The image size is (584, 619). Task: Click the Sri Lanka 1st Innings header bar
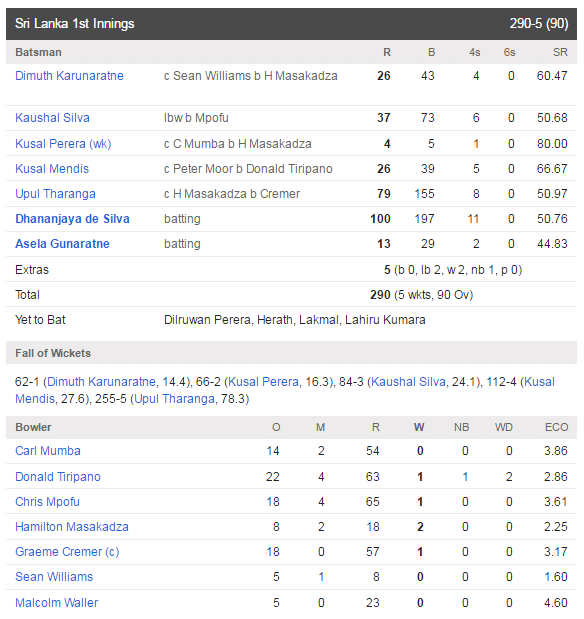(x=291, y=24)
